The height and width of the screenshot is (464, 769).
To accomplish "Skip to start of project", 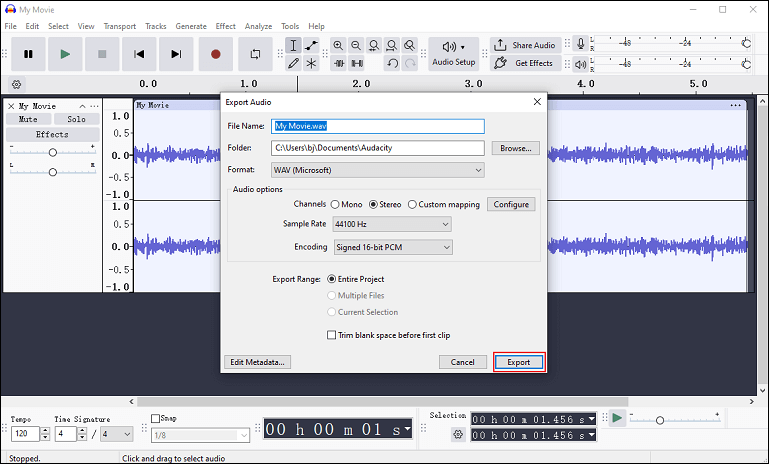I will [139, 54].
